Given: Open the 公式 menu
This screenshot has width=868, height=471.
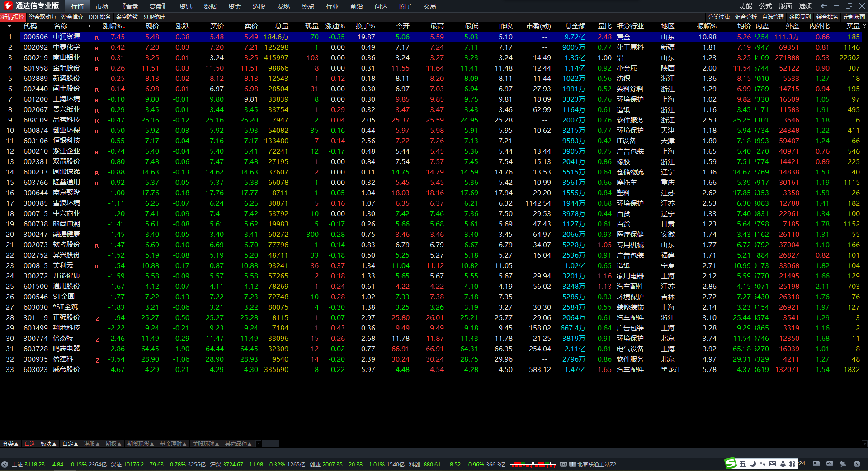Looking at the screenshot, I should click(x=766, y=6).
